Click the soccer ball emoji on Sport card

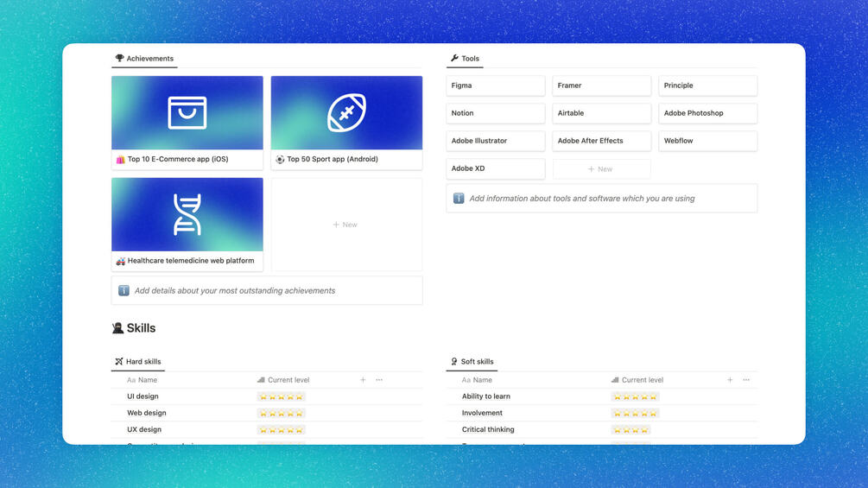click(x=280, y=159)
